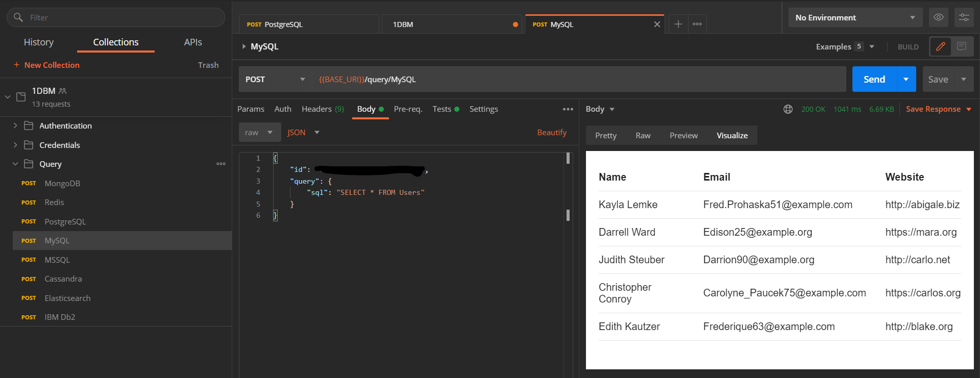Viewport: 980px width, 378px height.
Task: Click the plus icon beside New Collection
Action: pos(16,65)
